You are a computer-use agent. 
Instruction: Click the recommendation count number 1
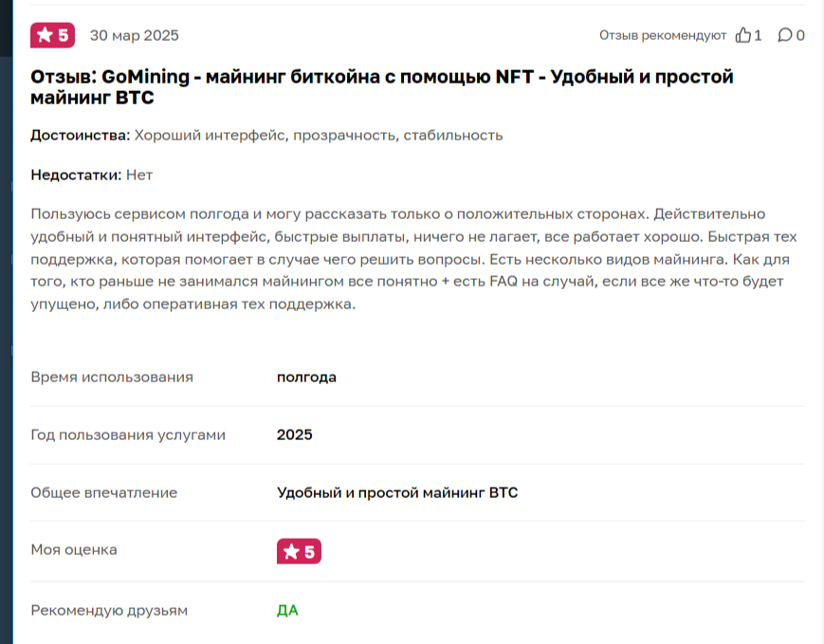758,36
